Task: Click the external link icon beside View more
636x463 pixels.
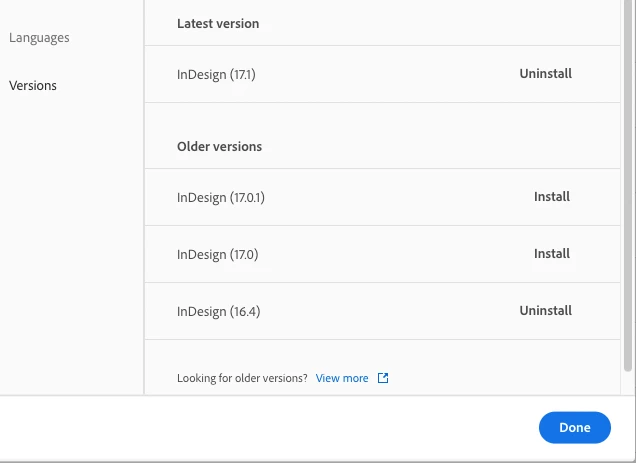Action: pyautogui.click(x=383, y=378)
